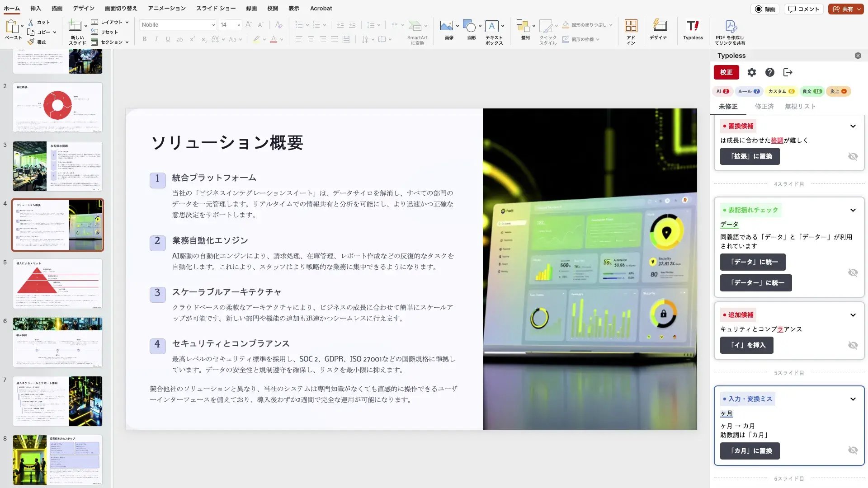Viewport: 868px width, 488px height.
Task: Open the Layout (レイアウト) dropdown
Action: pyautogui.click(x=110, y=22)
